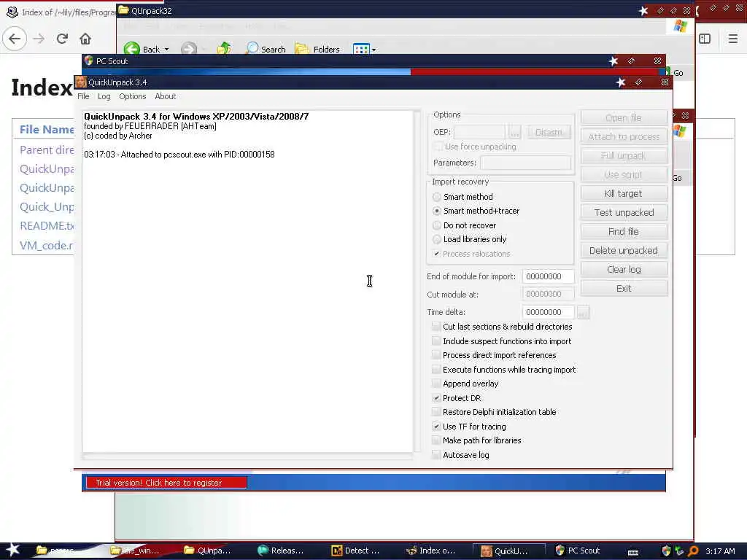Screen dimensions: 747x560
Task: Click Find file button
Action: pyautogui.click(x=624, y=231)
